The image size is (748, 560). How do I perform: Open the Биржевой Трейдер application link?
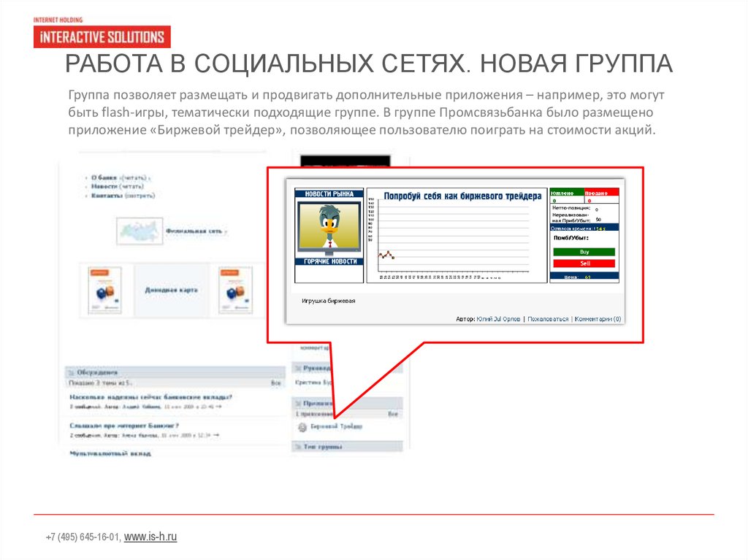[x=336, y=426]
